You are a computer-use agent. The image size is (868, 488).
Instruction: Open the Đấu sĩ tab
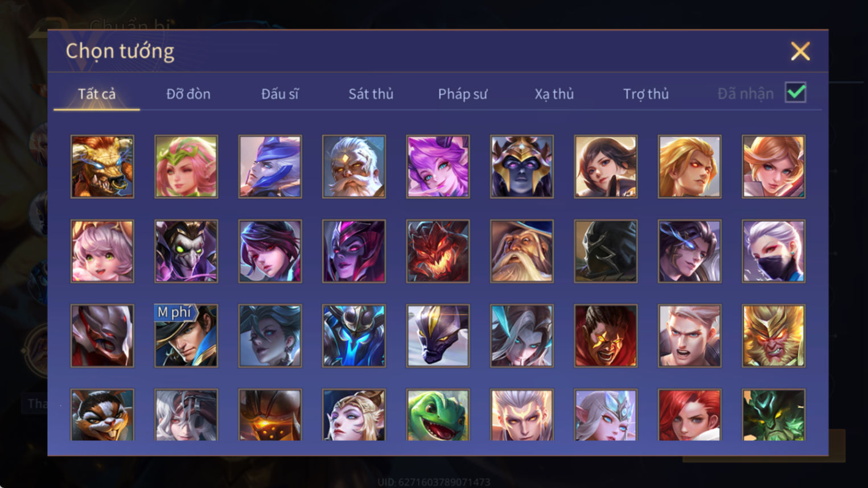point(279,94)
